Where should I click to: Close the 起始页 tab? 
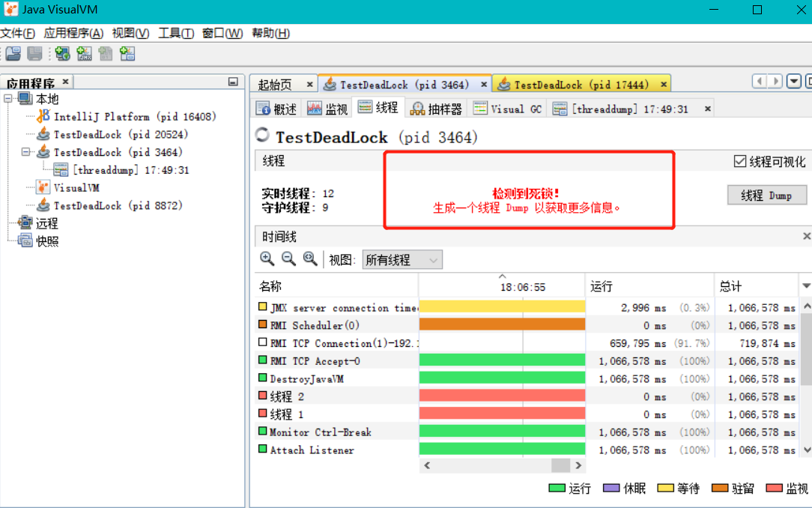309,84
